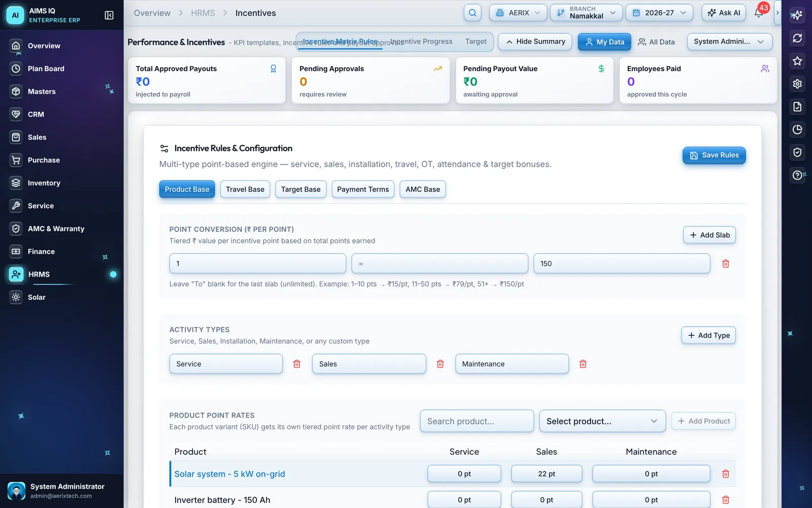Screen dimensions: 812x508
Task: Open shield check icon in right rail
Action: [797, 152]
